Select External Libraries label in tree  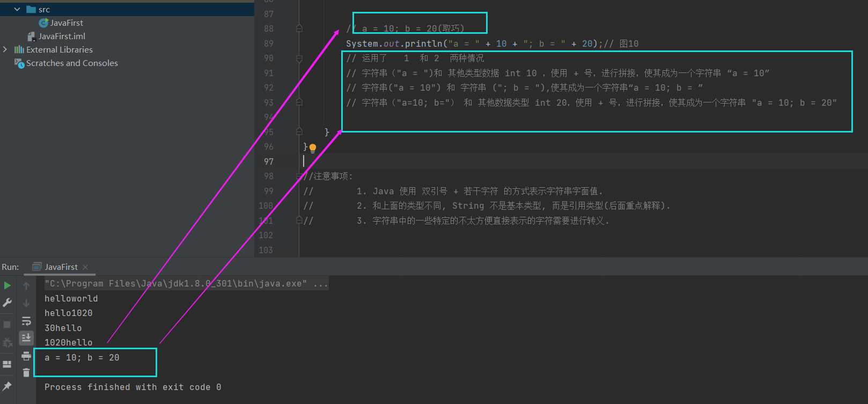tap(60, 49)
